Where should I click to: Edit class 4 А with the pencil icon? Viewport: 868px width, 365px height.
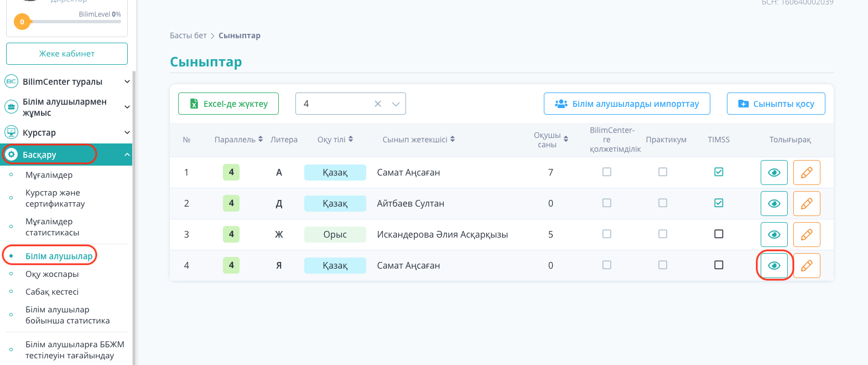[x=807, y=172]
